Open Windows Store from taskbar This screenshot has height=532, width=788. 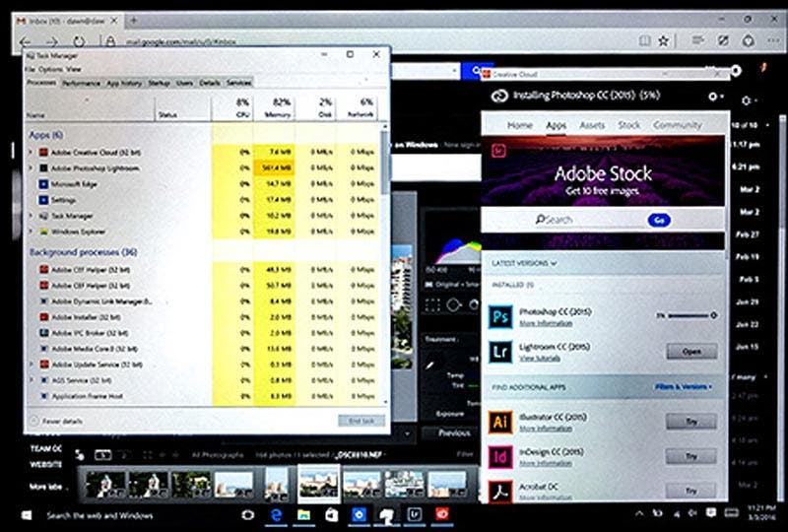point(331,515)
